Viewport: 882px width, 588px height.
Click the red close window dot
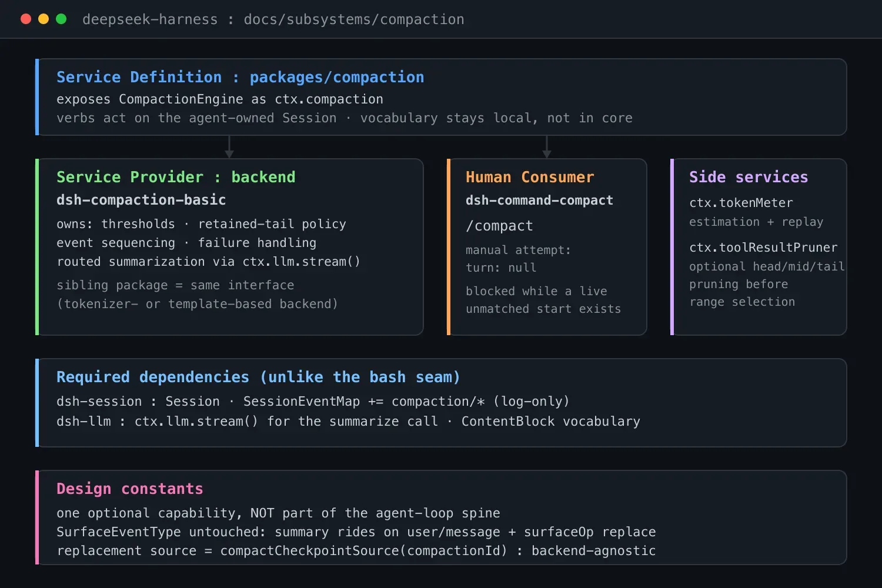coord(26,19)
